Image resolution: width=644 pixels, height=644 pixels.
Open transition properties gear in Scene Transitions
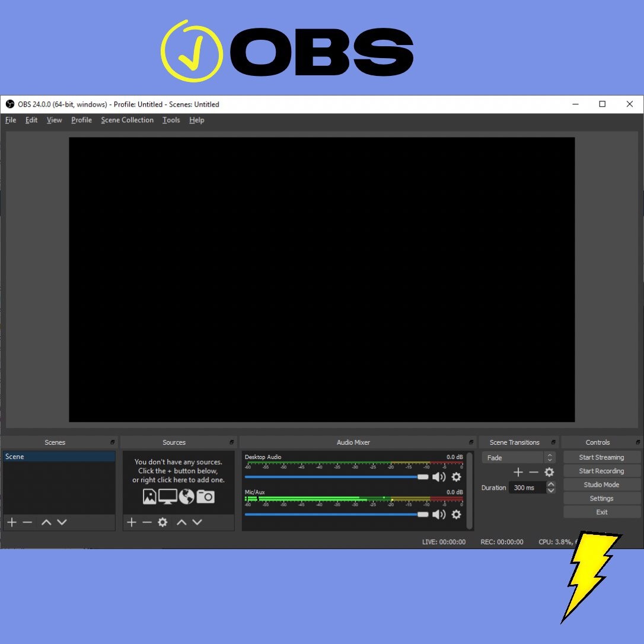pyautogui.click(x=549, y=472)
